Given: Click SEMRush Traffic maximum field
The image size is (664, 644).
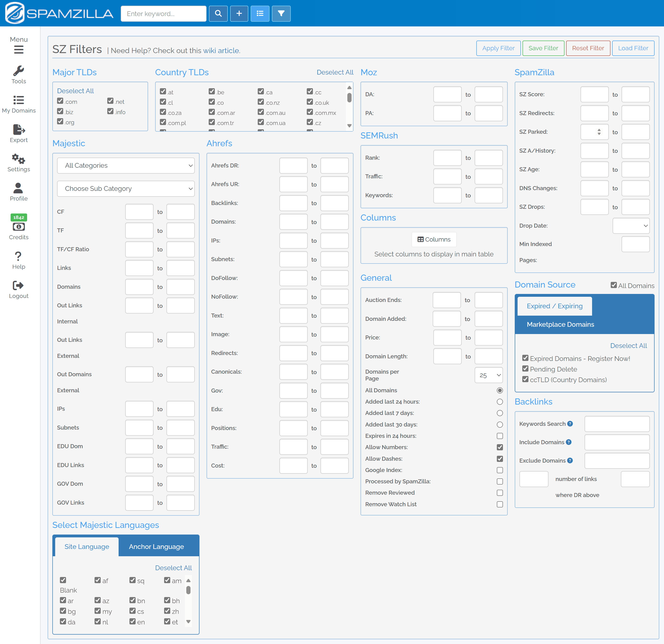Looking at the screenshot, I should pos(489,177).
